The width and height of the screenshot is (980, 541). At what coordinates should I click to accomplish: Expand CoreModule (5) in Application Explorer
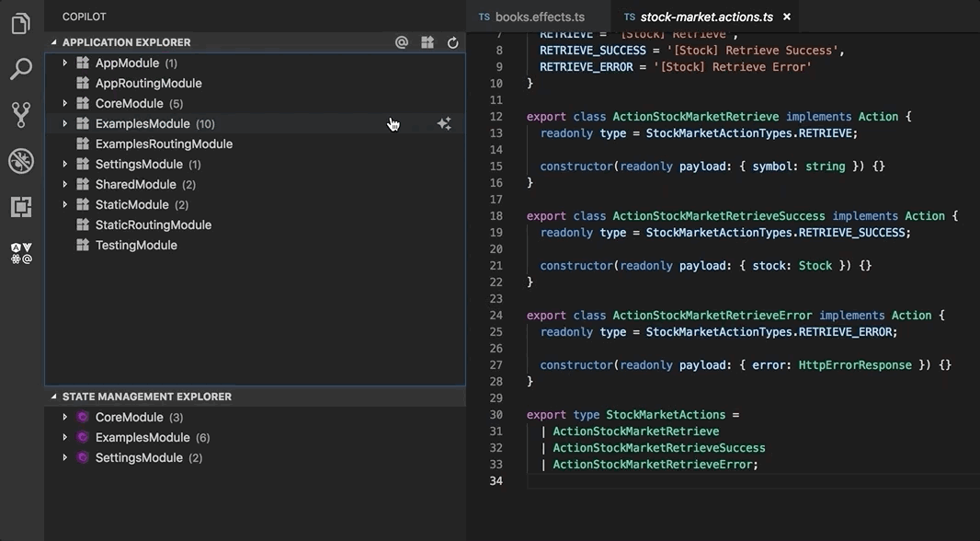(x=64, y=103)
